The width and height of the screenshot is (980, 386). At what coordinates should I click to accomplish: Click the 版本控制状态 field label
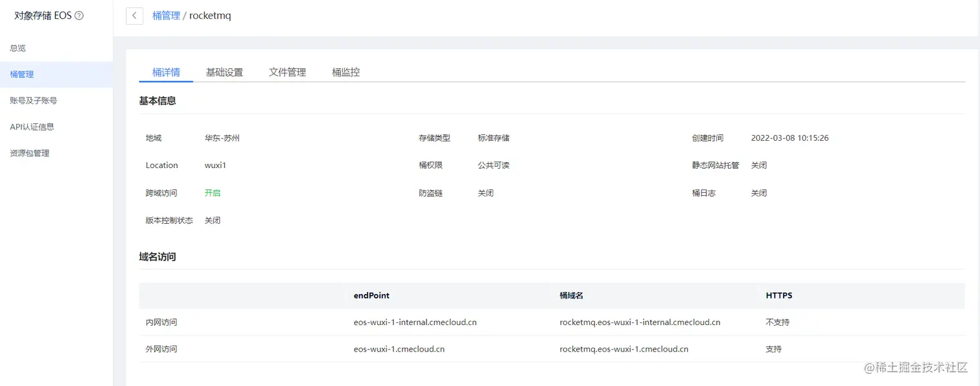(169, 221)
